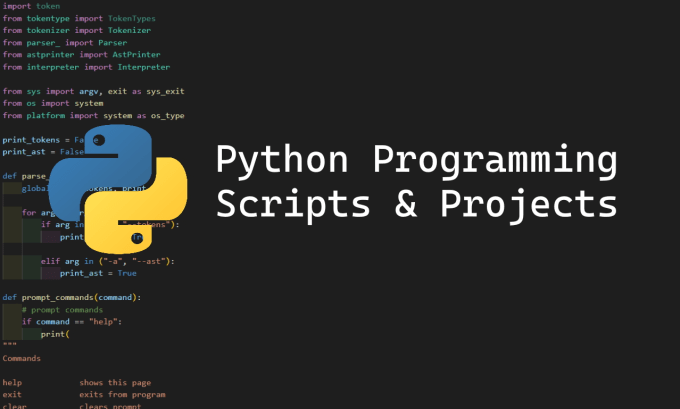Click the "print_ast = True" line

[x=98, y=273]
